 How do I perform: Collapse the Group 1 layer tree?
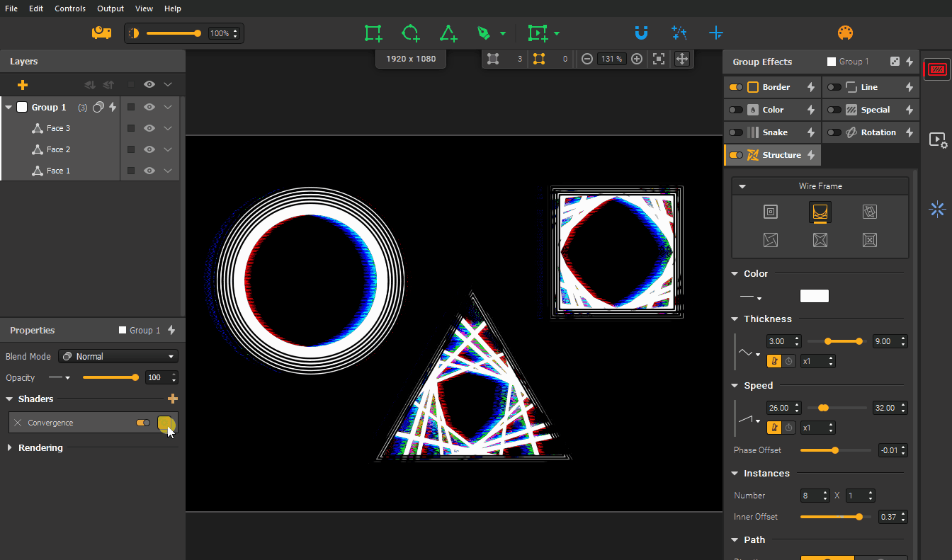8,108
